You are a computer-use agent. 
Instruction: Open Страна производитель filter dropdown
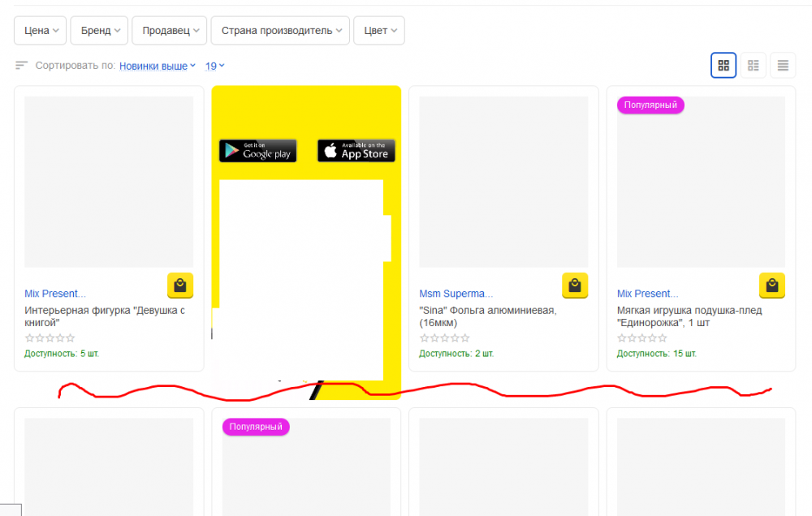point(280,31)
